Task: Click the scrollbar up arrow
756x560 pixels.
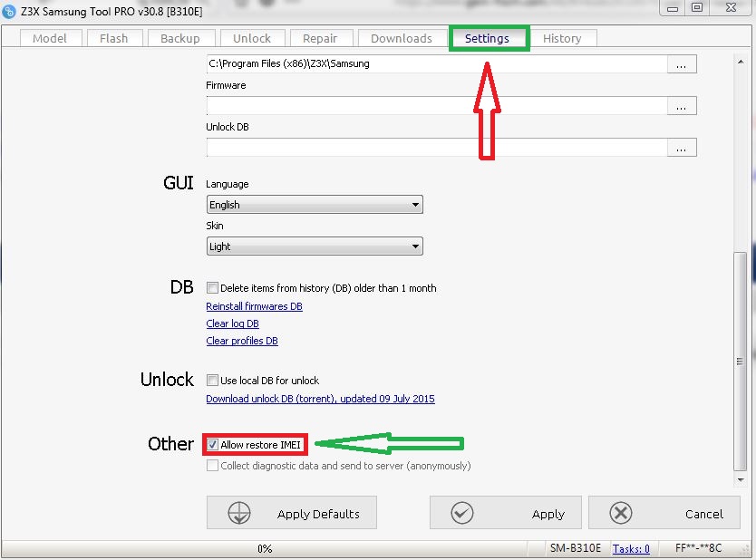Action: coord(740,62)
